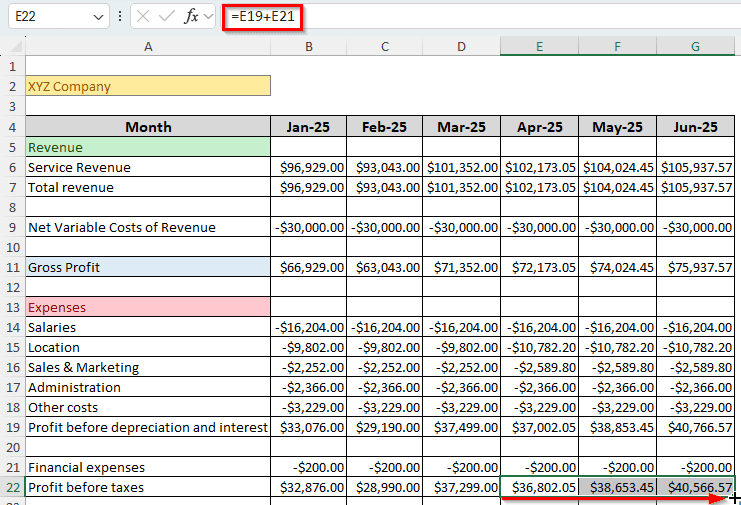This screenshot has width=741, height=505.
Task: Click the green Revenue label cell
Action: (148, 147)
